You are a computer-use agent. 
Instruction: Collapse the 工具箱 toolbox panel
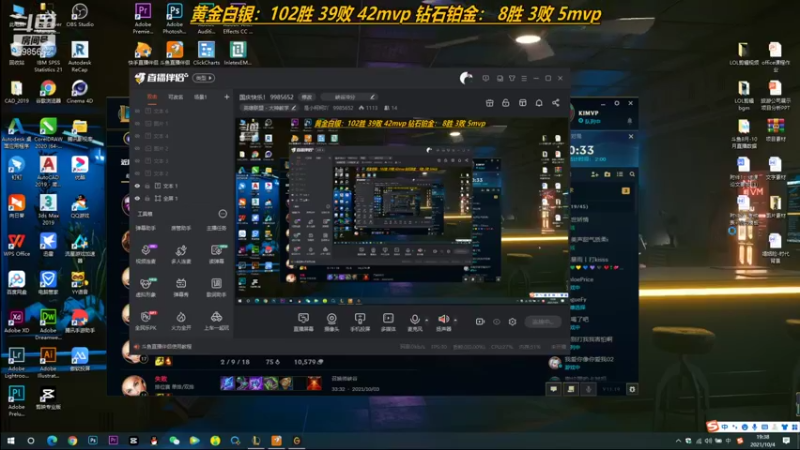point(222,214)
